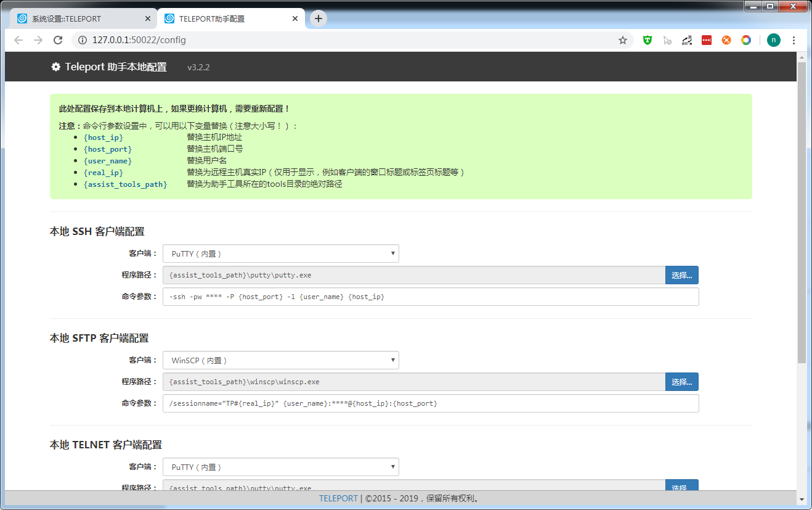
Task: Click the multicolor circle extension icon
Action: coord(746,40)
